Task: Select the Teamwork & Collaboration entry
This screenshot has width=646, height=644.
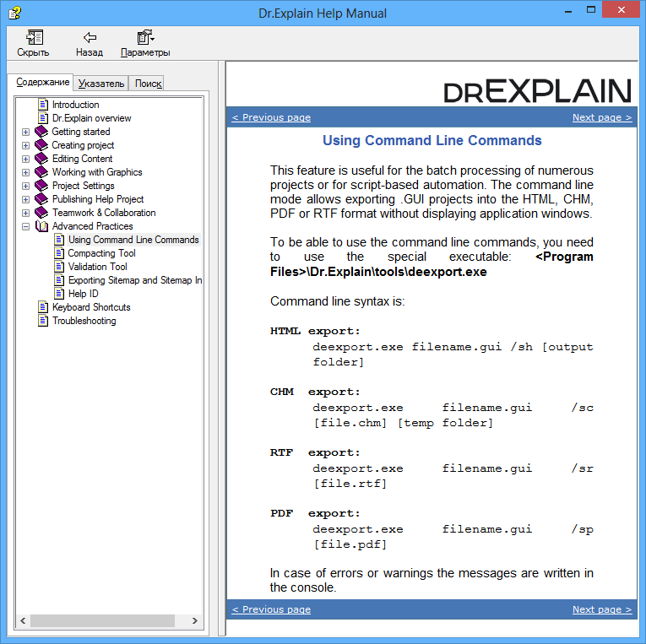Action: [x=104, y=213]
